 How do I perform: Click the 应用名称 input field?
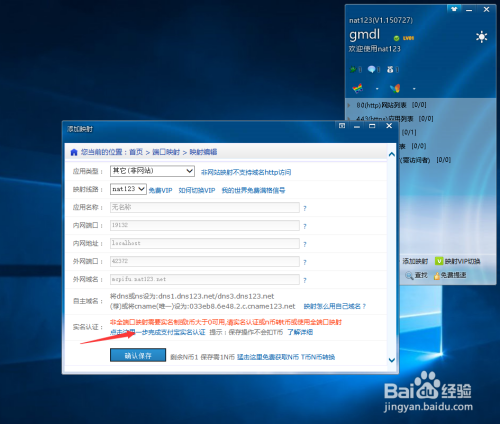point(205,207)
